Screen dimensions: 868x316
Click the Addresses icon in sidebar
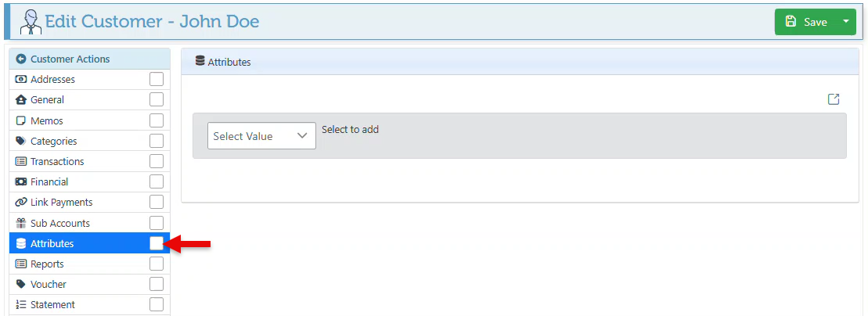[x=21, y=80]
